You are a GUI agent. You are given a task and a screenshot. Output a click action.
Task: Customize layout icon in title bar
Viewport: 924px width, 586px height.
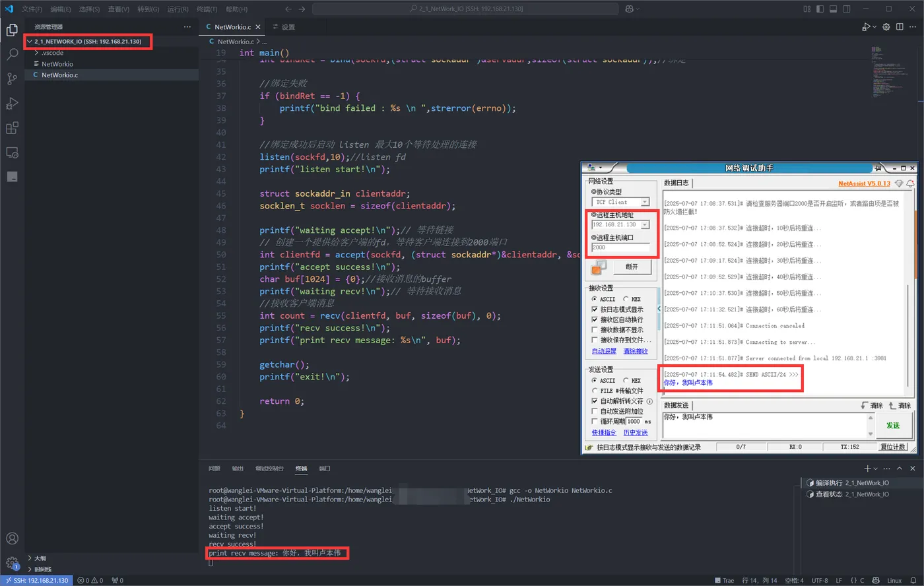[x=807, y=9]
